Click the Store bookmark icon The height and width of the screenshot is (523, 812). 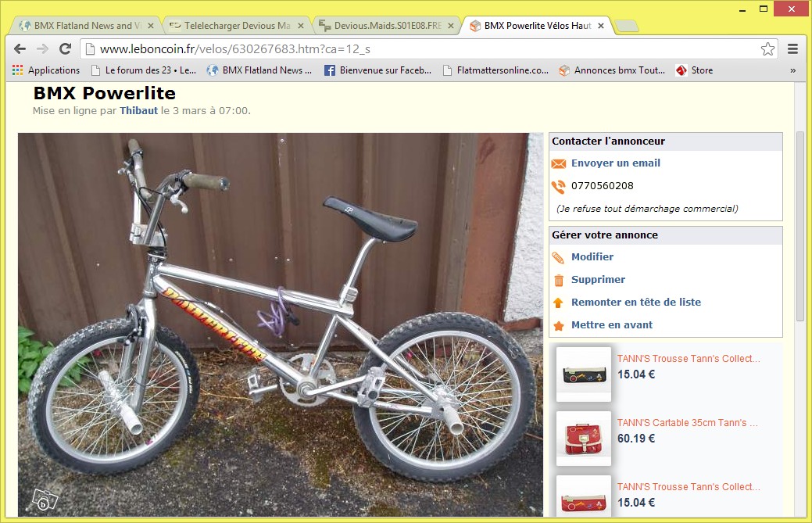click(x=681, y=70)
